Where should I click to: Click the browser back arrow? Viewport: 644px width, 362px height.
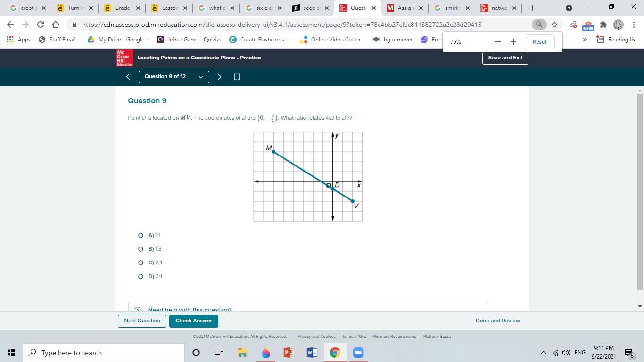10,25
